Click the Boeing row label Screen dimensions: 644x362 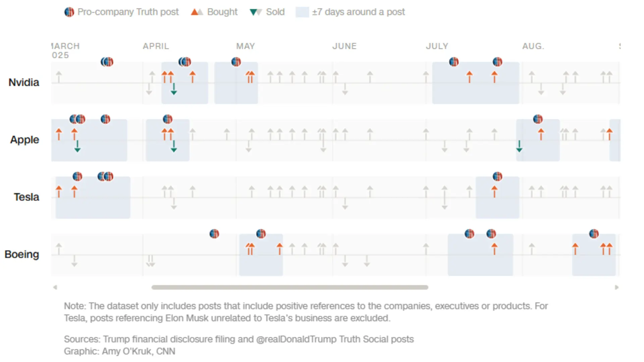[x=22, y=254]
